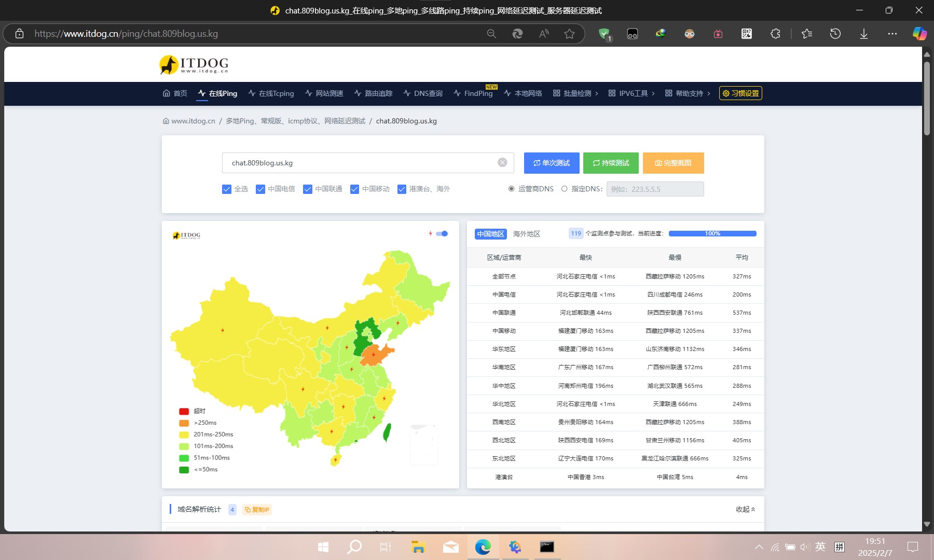
Task: Expand the IPV6工具 dropdown menu
Action: pos(631,93)
